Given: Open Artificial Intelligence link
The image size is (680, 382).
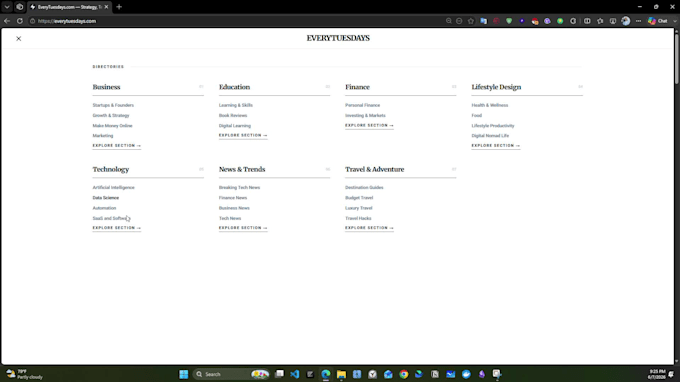Looking at the screenshot, I should pos(113,188).
